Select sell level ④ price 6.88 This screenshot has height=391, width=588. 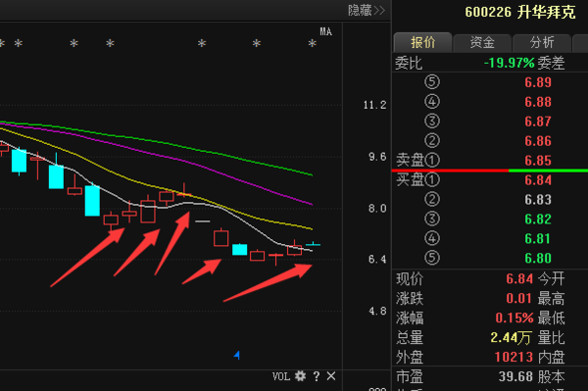[x=538, y=102]
